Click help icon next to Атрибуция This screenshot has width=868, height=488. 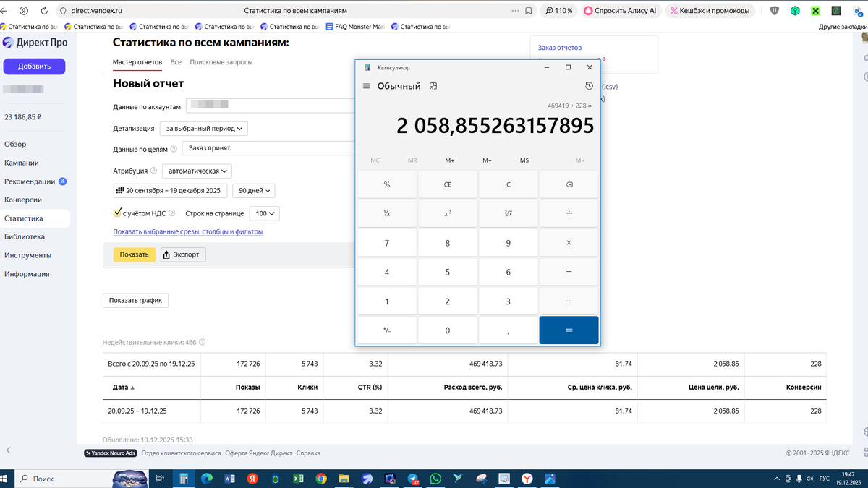point(153,171)
